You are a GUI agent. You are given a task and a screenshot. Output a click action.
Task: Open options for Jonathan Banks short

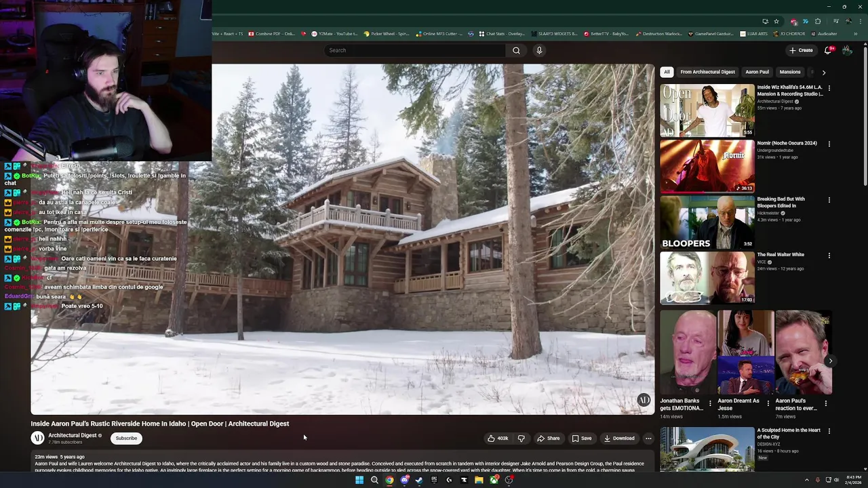710,403
